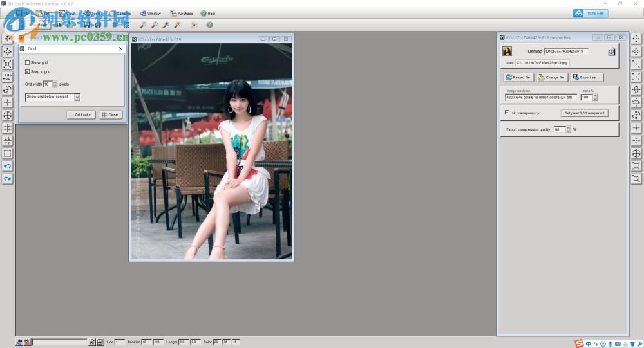Viewport: 644px width, 348px height.
Task: Adjust the Grid width spinner arrows
Action: 55,84
